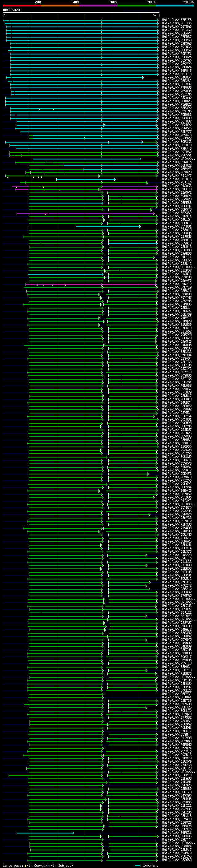Click the query end position 578
This screenshot has width=197, height=868.
coord(155,15)
